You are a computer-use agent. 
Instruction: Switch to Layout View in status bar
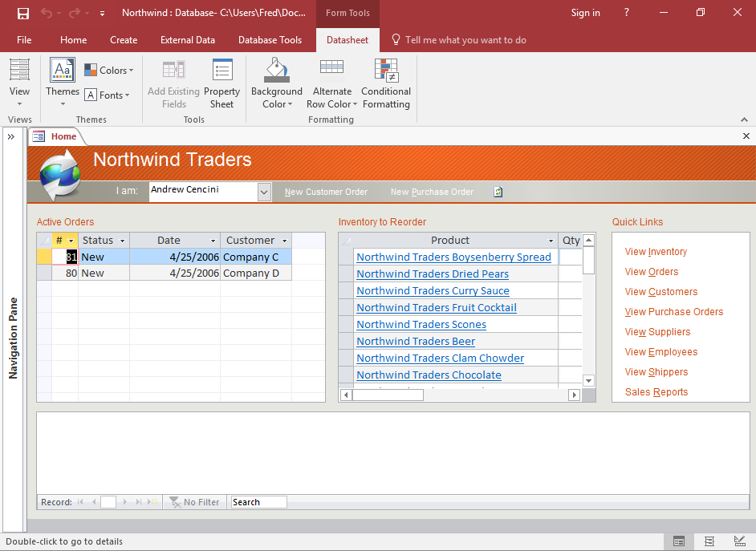709,542
